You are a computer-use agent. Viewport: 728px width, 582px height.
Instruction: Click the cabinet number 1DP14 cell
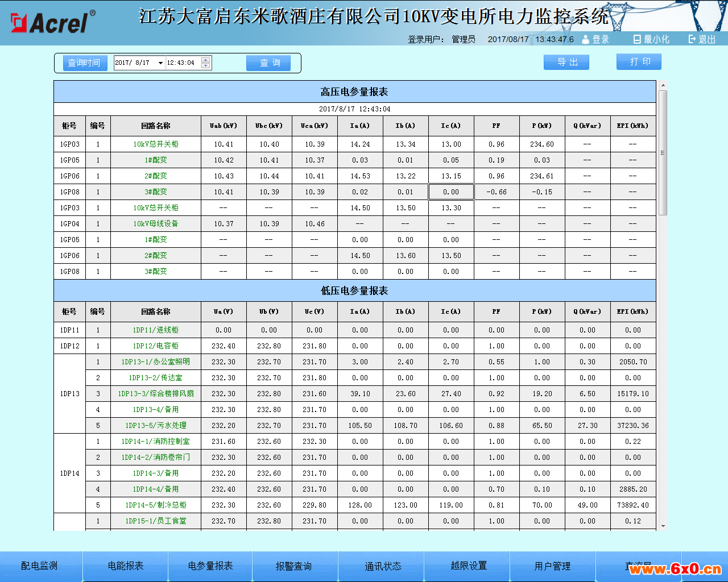70,473
